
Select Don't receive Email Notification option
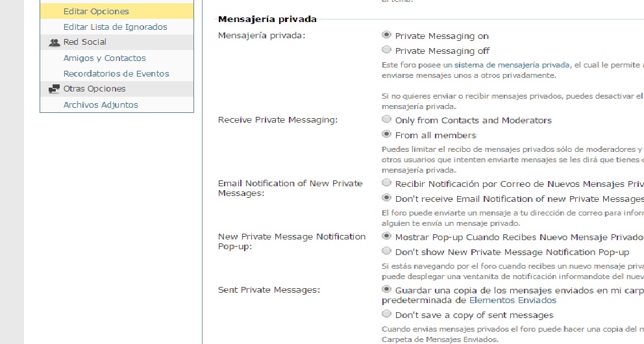pos(386,197)
